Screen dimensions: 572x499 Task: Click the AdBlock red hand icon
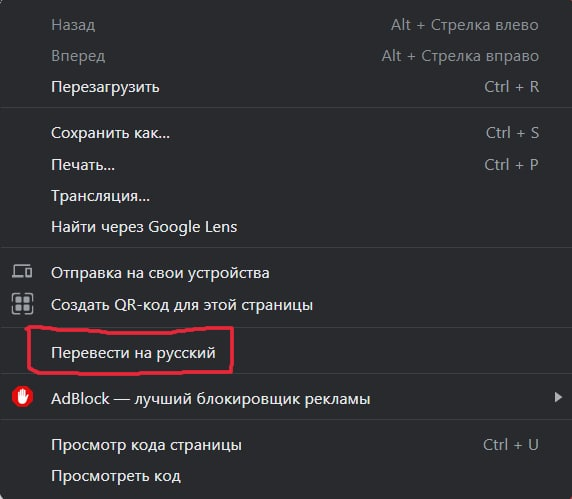pos(23,397)
